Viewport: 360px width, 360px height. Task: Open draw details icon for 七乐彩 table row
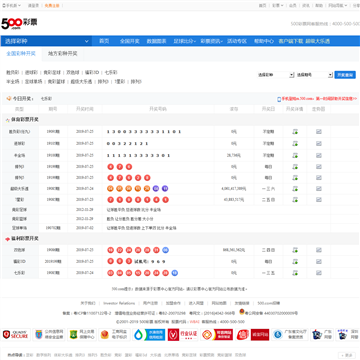tap(295, 273)
